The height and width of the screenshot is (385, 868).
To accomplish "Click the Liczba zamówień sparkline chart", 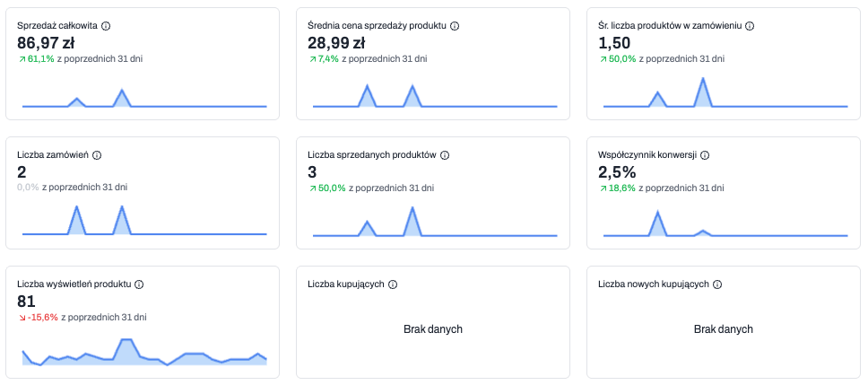I will (x=144, y=223).
